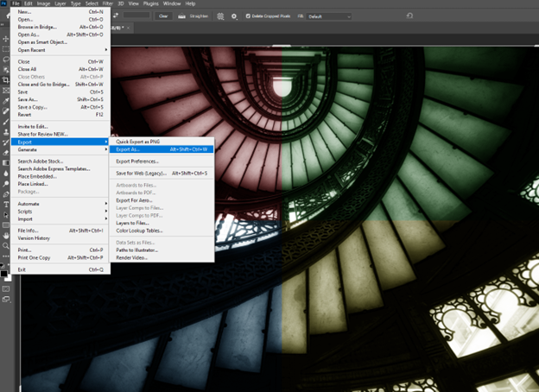Select the Rectangular Marquee tool
This screenshot has width=539, height=392.
tap(6, 49)
